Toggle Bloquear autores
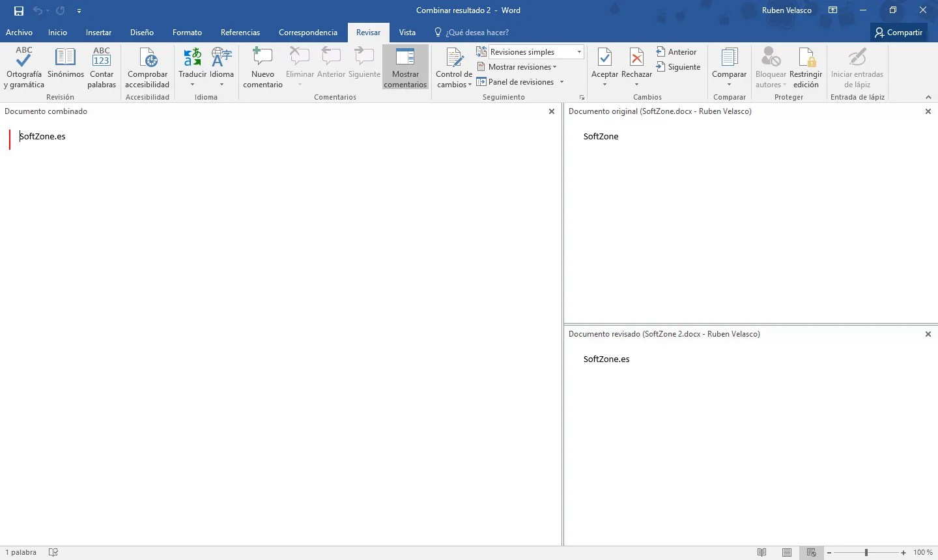The image size is (938, 560). point(770,67)
